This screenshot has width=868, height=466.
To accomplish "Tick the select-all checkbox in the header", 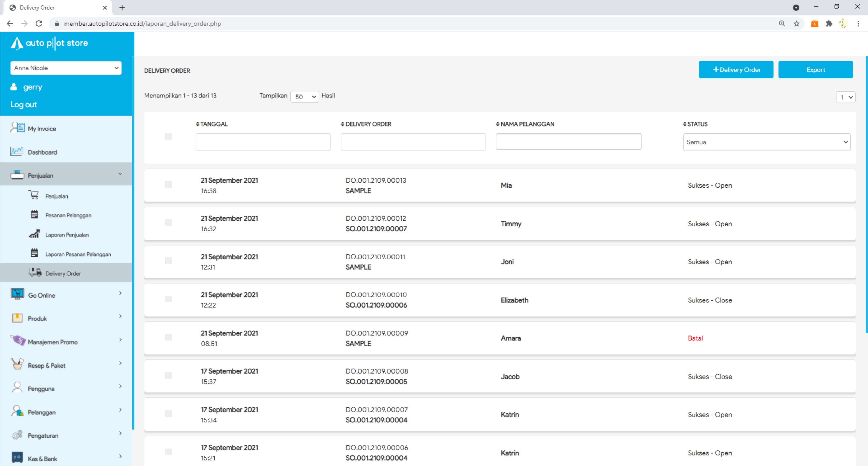I will coord(168,137).
